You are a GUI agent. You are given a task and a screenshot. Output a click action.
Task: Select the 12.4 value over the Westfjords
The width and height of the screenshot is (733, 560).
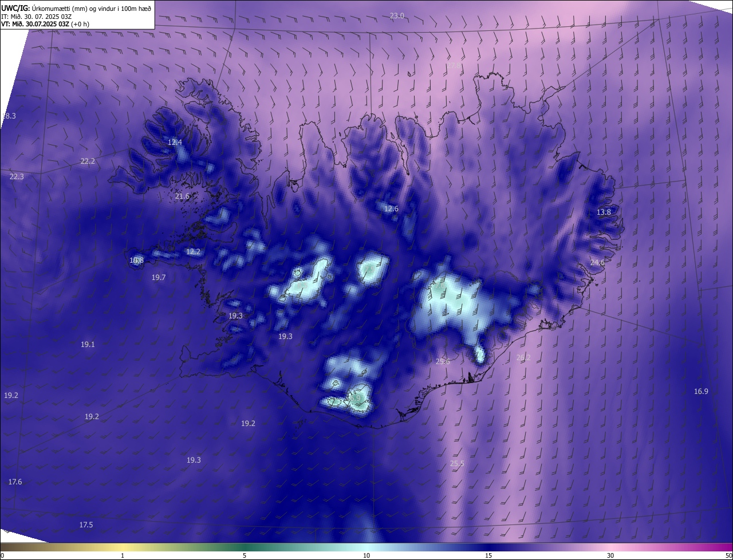coord(175,142)
